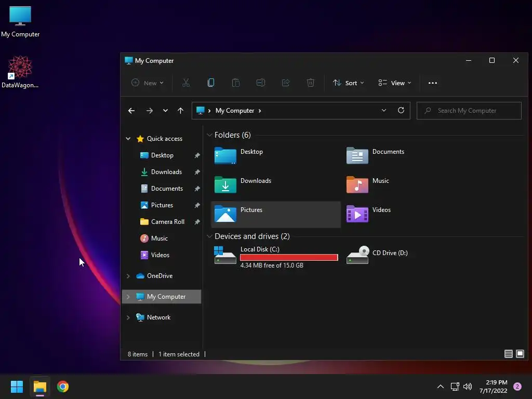
Task: Switch to details view layout icon
Action: tap(508, 354)
